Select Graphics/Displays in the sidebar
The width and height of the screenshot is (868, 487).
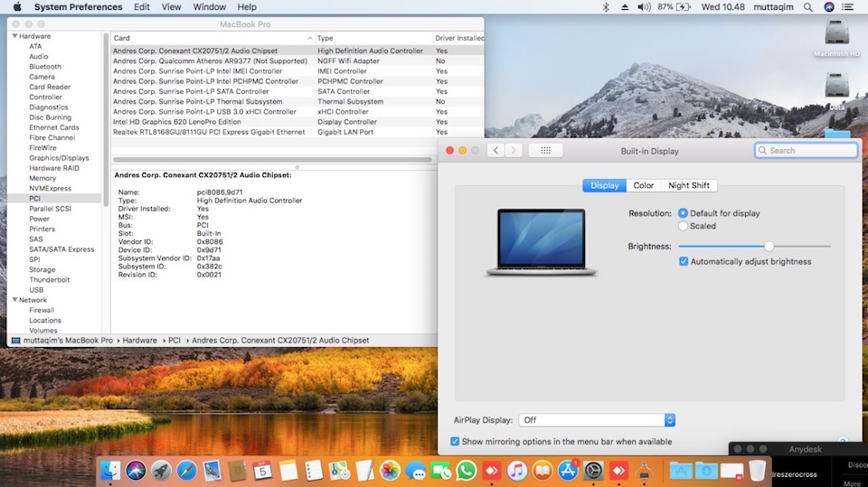(58, 158)
